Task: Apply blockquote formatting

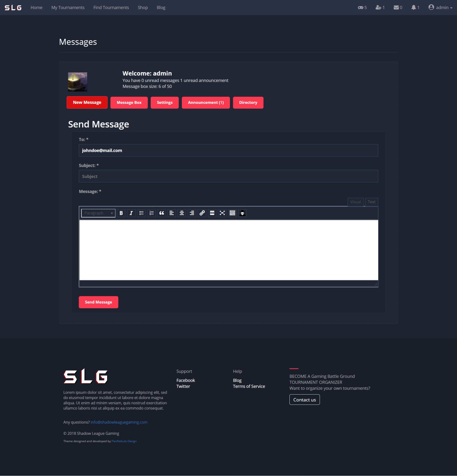Action: coord(161,213)
